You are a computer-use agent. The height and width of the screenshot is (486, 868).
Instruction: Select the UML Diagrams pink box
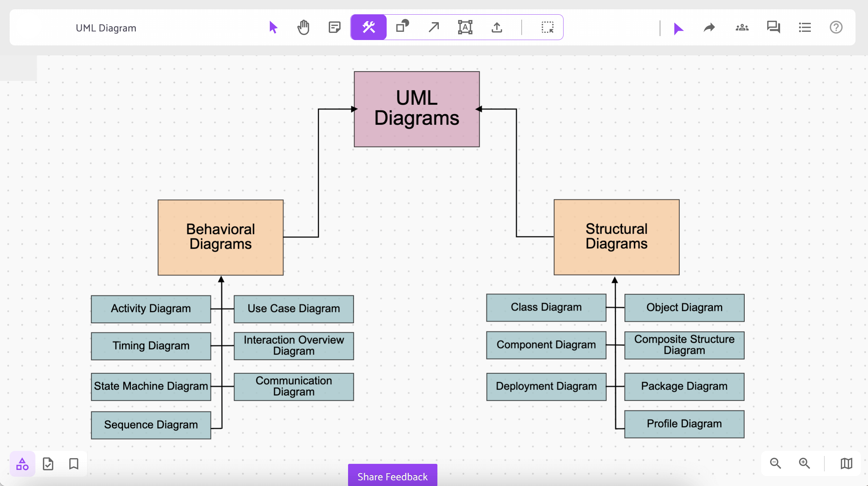pos(417,109)
